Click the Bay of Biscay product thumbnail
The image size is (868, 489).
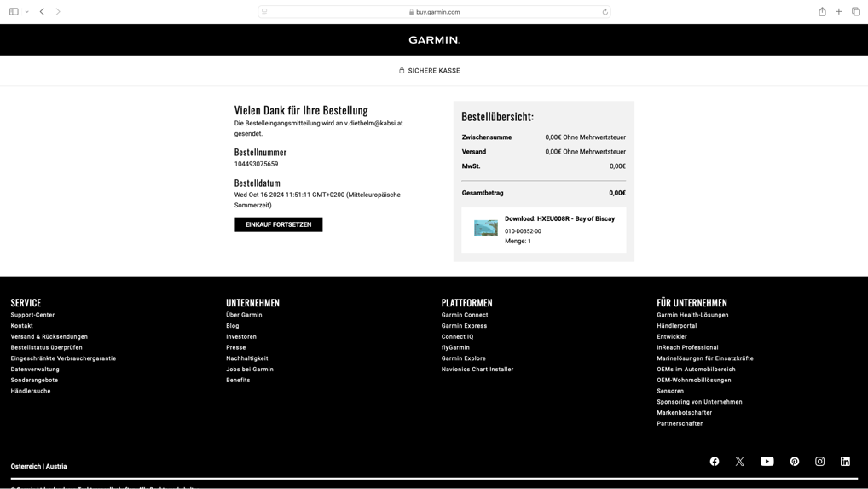click(486, 228)
